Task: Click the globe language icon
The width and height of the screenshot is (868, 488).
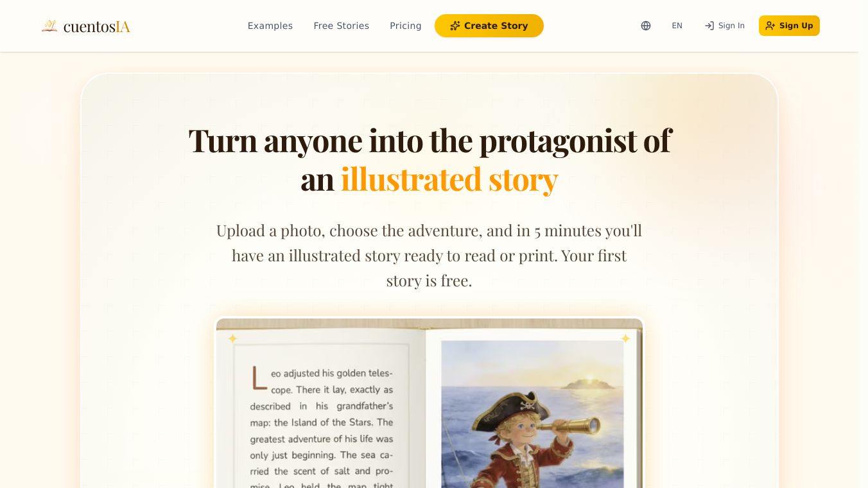Action: pos(646,26)
